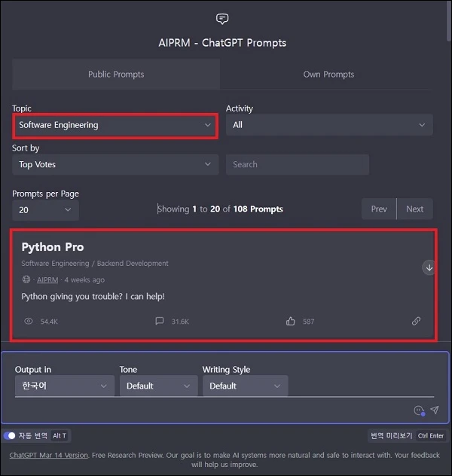Screen dimensions: 452x476
Task: Click the translator face icon in the input box
Action: click(x=419, y=410)
